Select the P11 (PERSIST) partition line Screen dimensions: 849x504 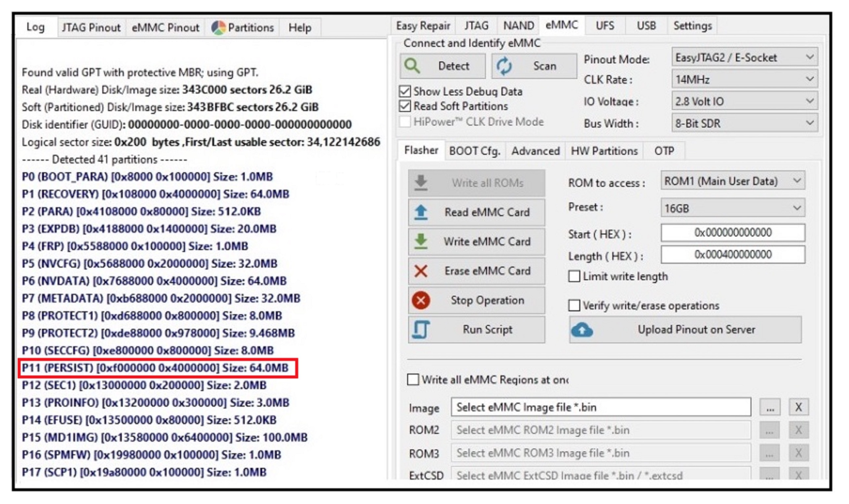click(155, 368)
